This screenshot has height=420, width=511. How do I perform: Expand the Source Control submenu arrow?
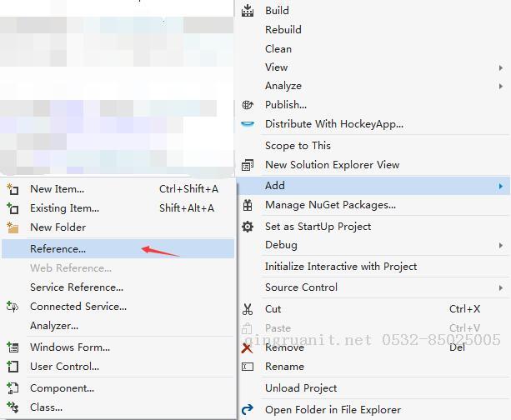coord(500,287)
